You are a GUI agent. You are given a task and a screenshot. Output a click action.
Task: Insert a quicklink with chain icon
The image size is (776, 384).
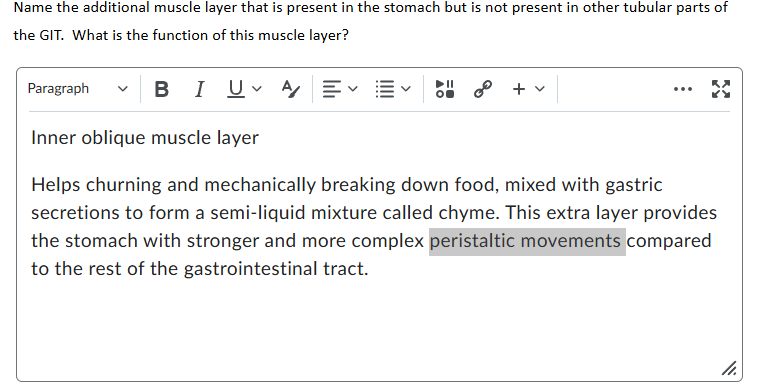point(483,89)
